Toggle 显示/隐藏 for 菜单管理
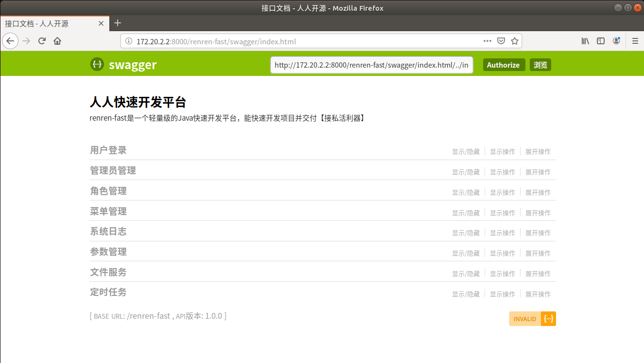The height and width of the screenshot is (363, 644). coord(466,213)
